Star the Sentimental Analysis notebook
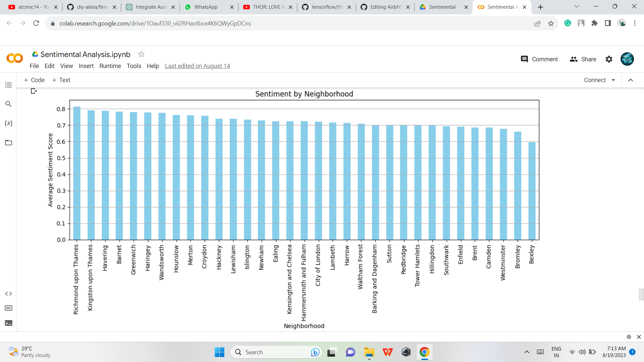Image resolution: width=644 pixels, height=362 pixels. (x=141, y=54)
